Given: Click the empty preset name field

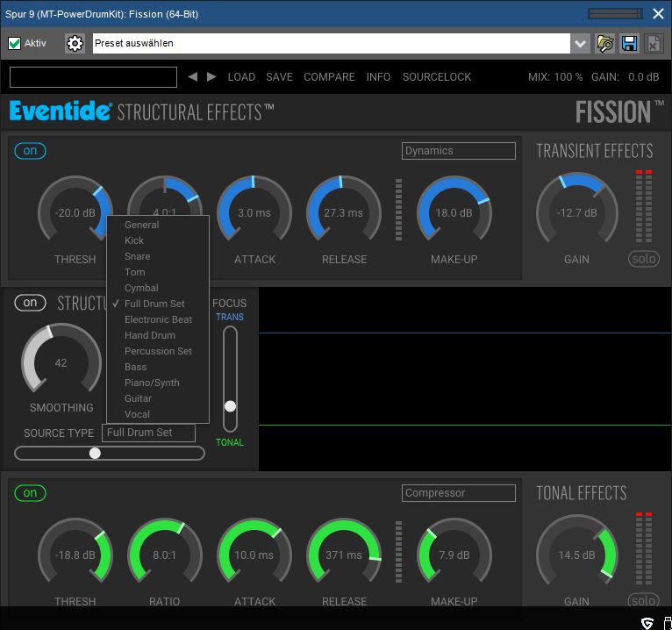Looking at the screenshot, I should point(93,77).
